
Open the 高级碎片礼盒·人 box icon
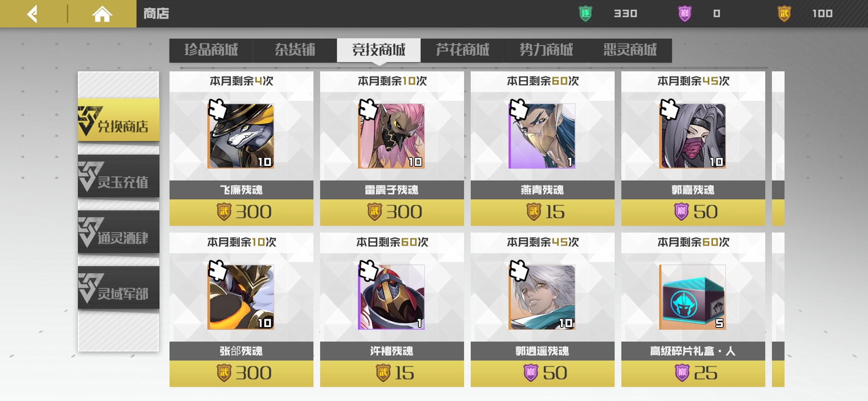[x=693, y=297]
